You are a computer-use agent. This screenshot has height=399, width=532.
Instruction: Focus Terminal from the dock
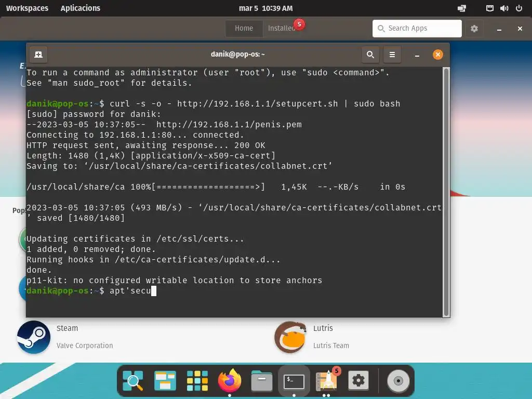pyautogui.click(x=294, y=381)
